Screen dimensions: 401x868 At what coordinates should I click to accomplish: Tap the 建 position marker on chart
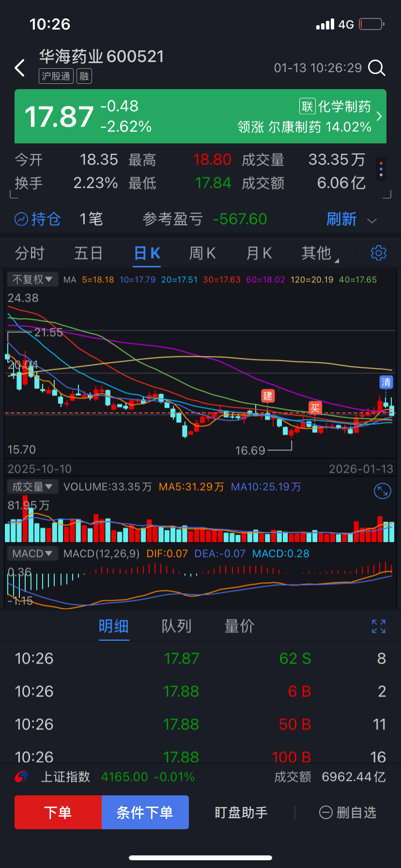268,395
